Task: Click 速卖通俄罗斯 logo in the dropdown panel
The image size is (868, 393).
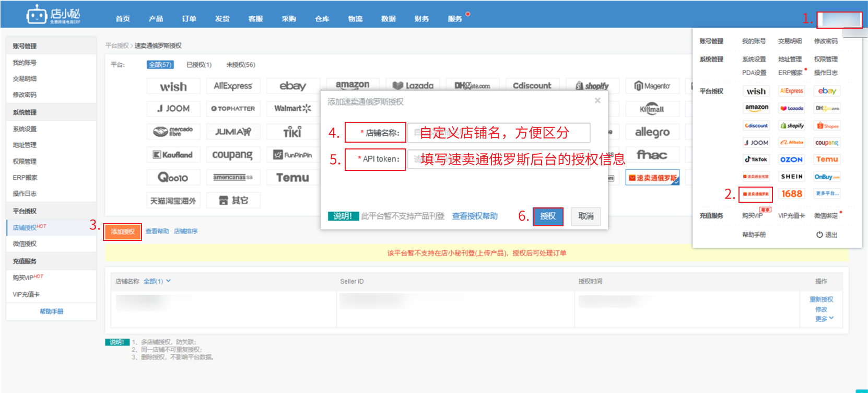Action: (x=756, y=194)
